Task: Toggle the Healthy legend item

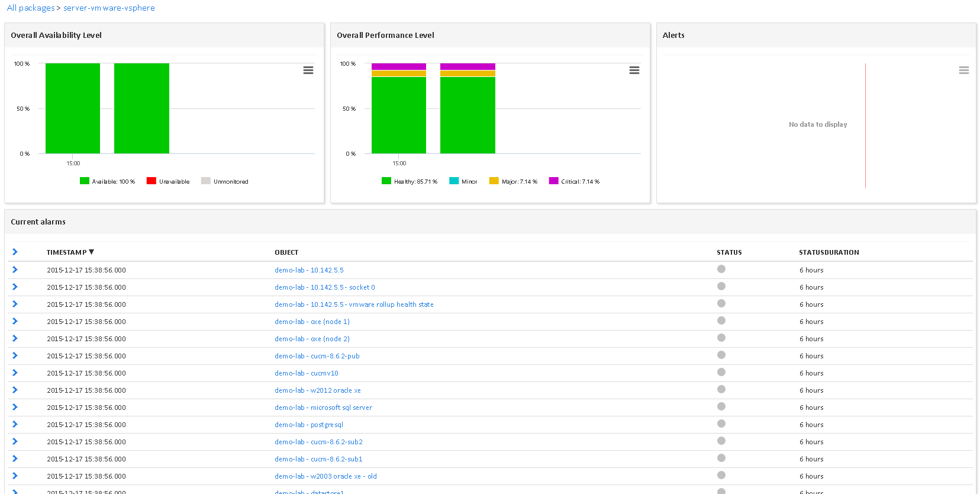Action: 410,181
